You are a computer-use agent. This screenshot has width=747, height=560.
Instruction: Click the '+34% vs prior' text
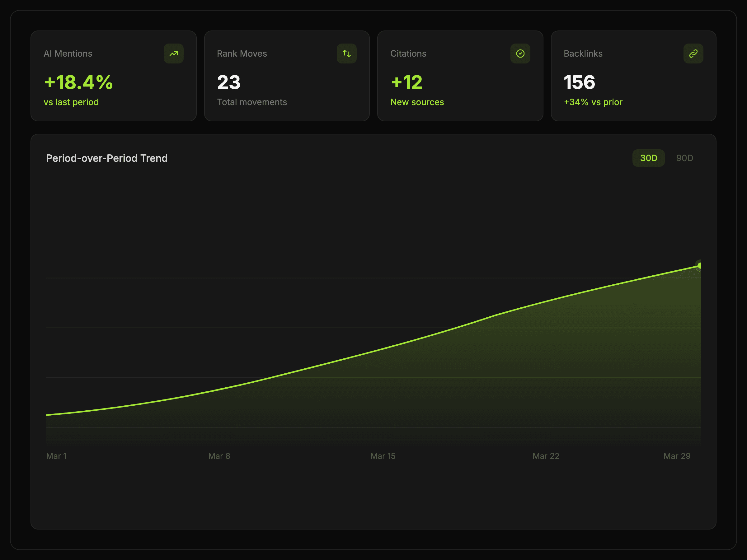(x=593, y=102)
